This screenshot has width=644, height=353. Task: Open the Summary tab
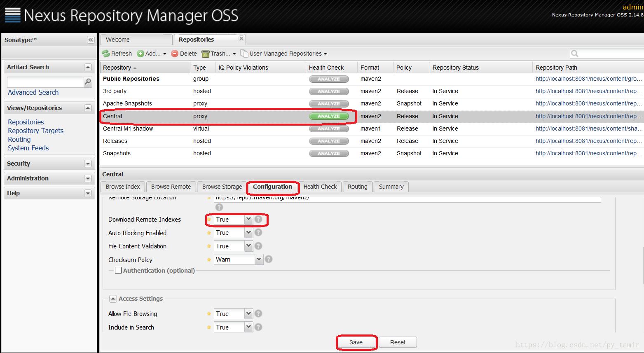click(x=391, y=187)
